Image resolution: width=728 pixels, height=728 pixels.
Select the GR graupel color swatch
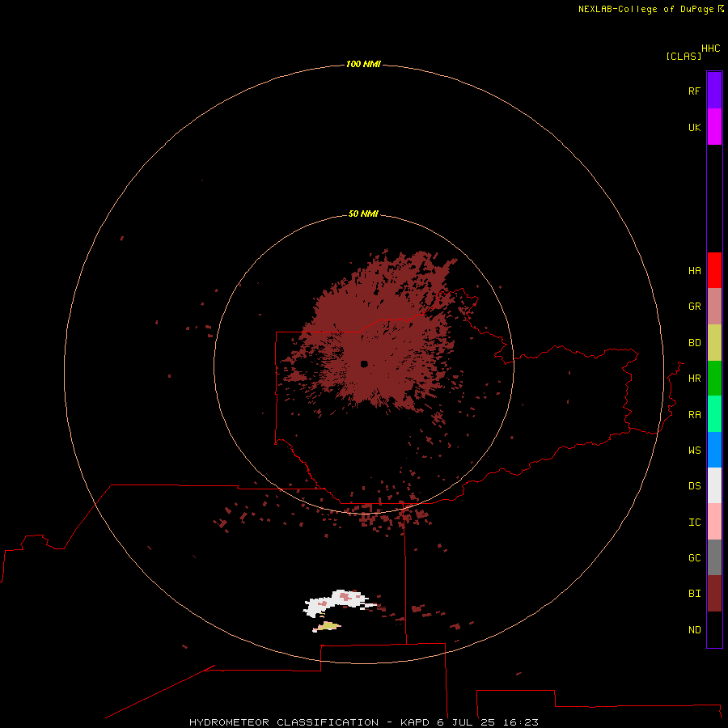[x=714, y=307]
